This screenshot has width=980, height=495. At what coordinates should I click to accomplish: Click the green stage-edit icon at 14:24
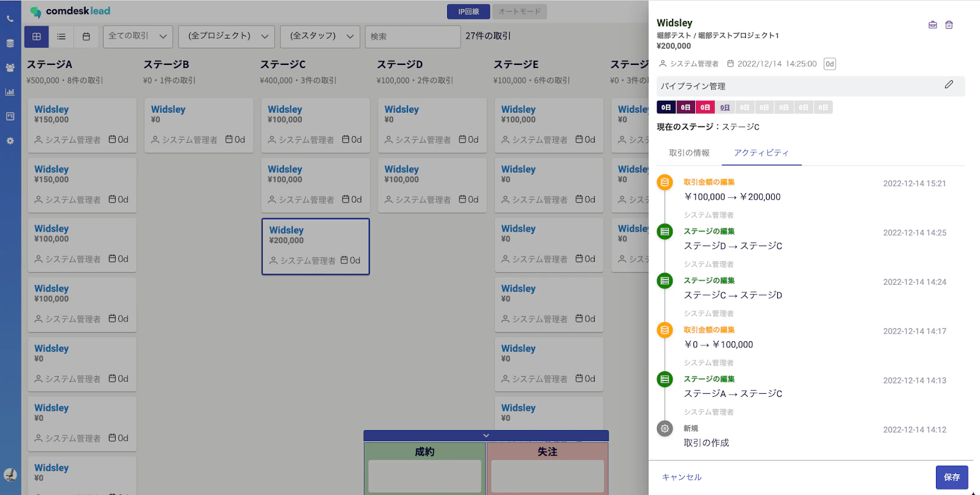(x=665, y=281)
